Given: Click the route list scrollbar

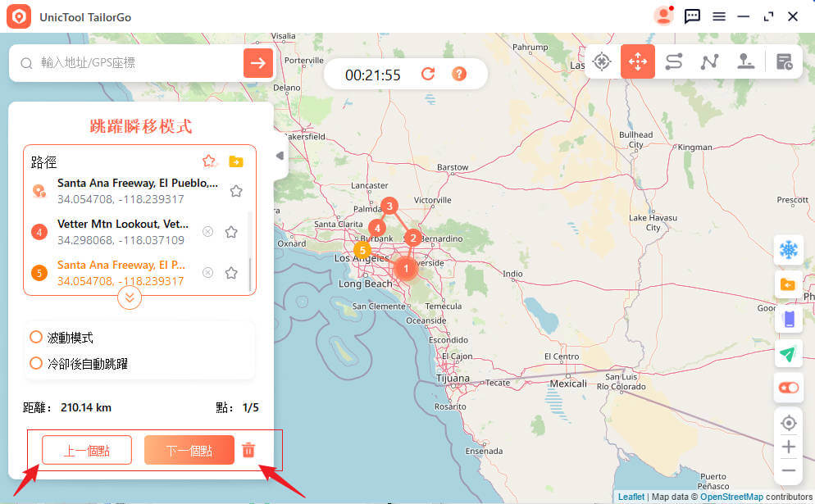Looking at the screenshot, I should click(x=250, y=275).
